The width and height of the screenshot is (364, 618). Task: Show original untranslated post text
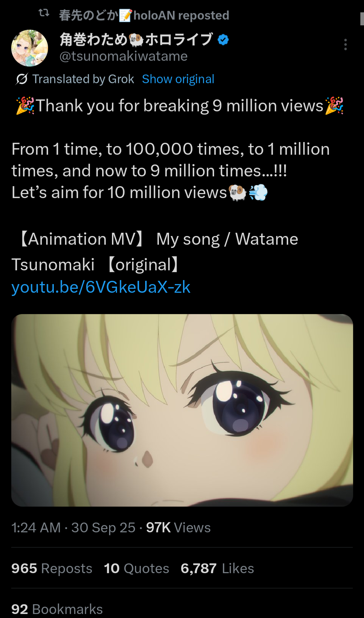tap(178, 79)
